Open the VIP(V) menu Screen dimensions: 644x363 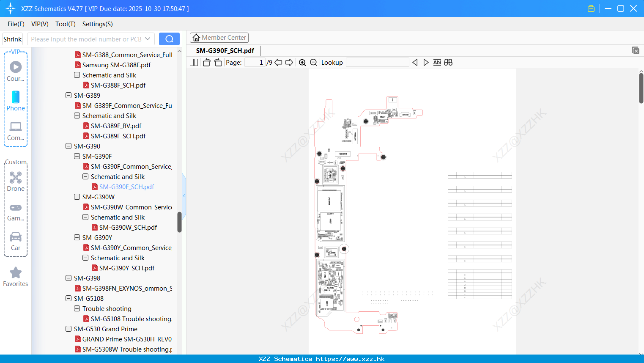click(x=40, y=24)
